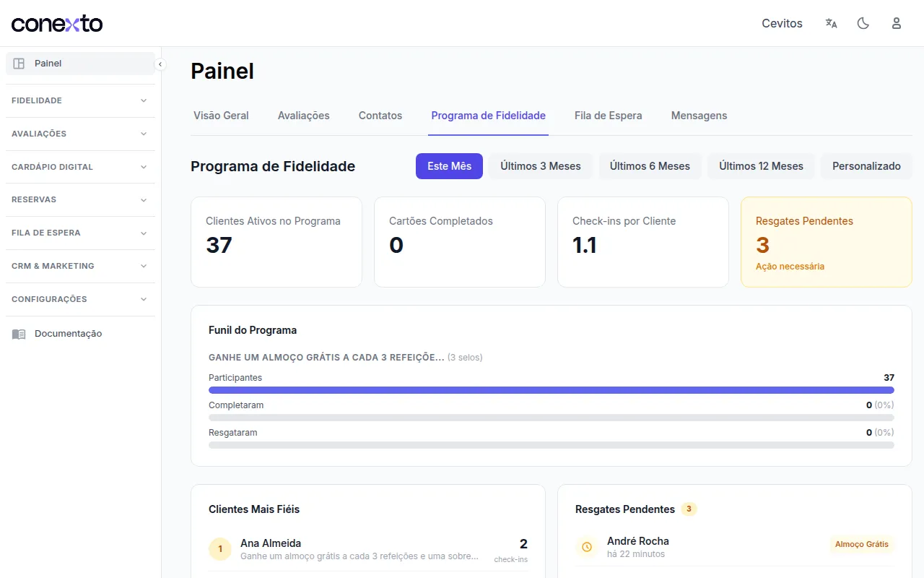
Task: Collapse the sidebar with the arrow button
Action: pyautogui.click(x=160, y=64)
